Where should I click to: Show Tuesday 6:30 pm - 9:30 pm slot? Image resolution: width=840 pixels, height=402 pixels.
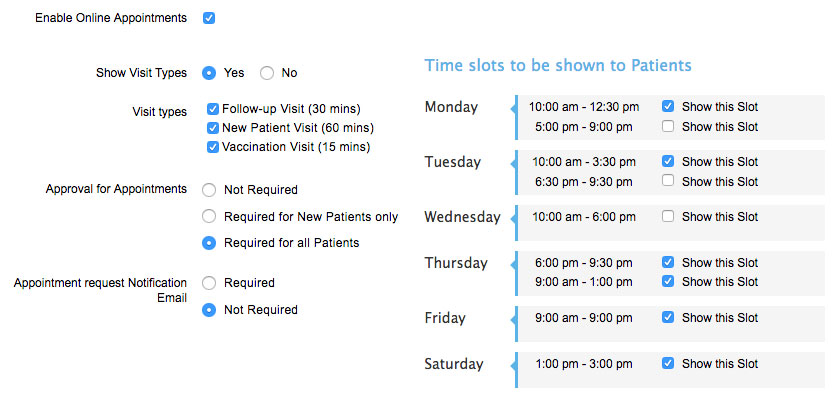click(668, 181)
